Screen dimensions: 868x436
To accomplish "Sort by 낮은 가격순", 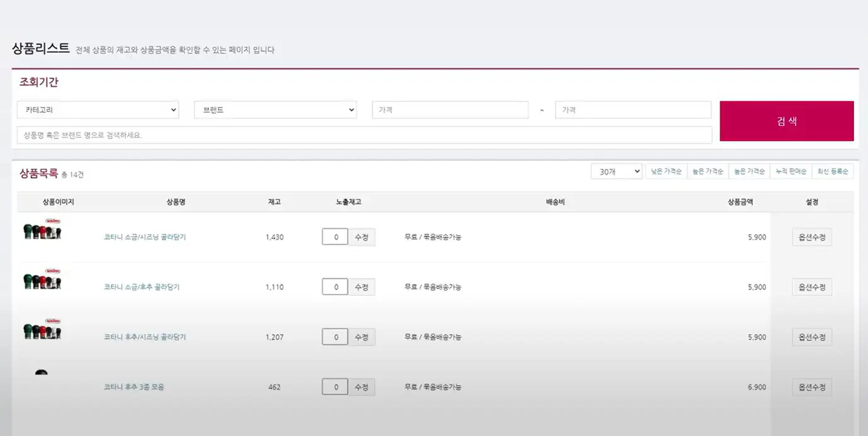I will click(666, 171).
